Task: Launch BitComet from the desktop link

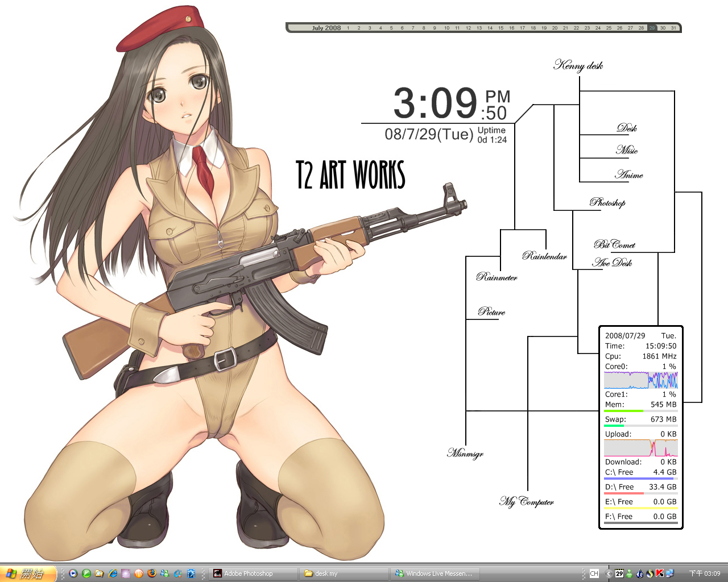Action: (614, 244)
